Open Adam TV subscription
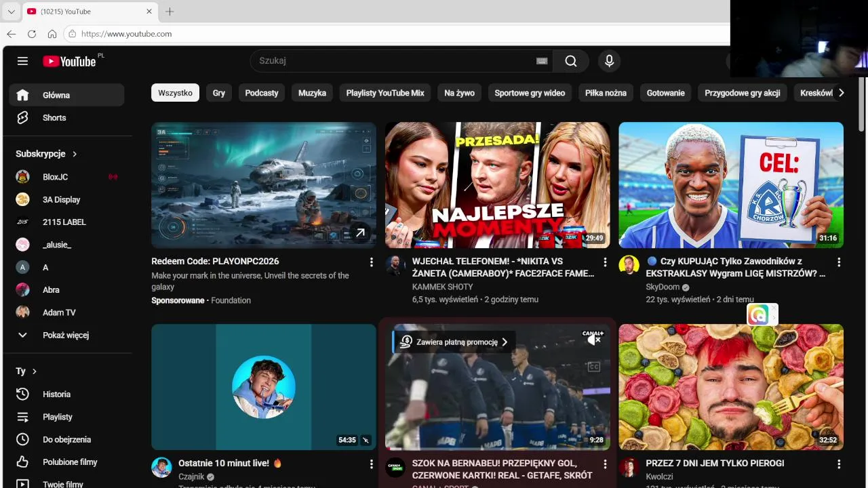 tap(66, 312)
